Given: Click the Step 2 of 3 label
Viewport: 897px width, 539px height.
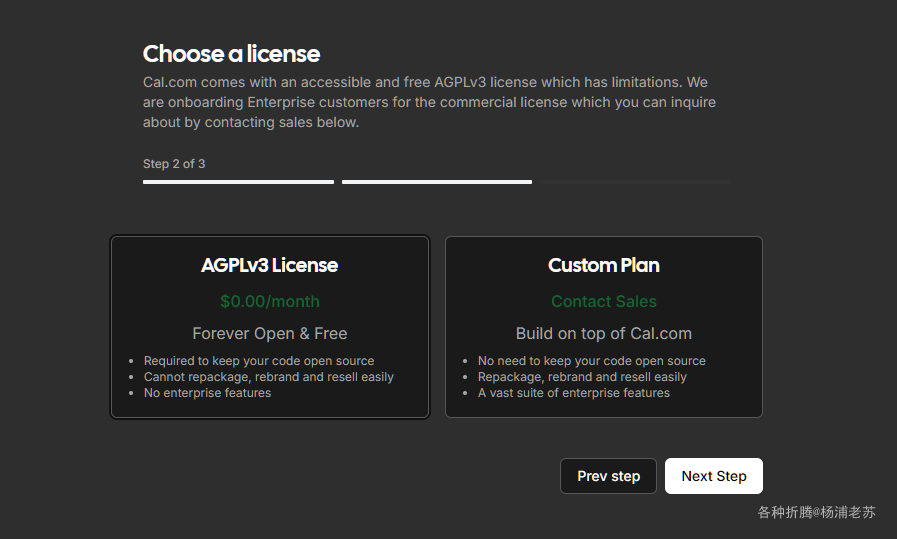Looking at the screenshot, I should (x=174, y=164).
